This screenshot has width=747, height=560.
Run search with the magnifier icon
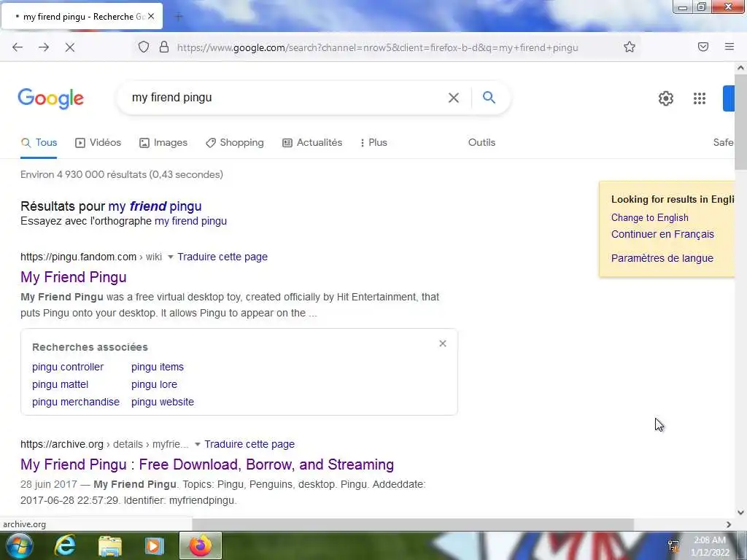[x=489, y=98]
